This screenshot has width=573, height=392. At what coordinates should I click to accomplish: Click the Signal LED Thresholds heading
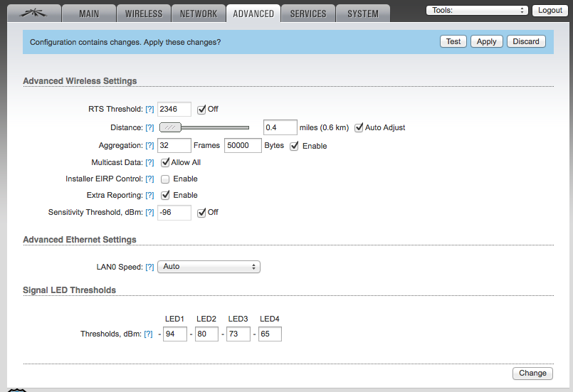(x=70, y=290)
